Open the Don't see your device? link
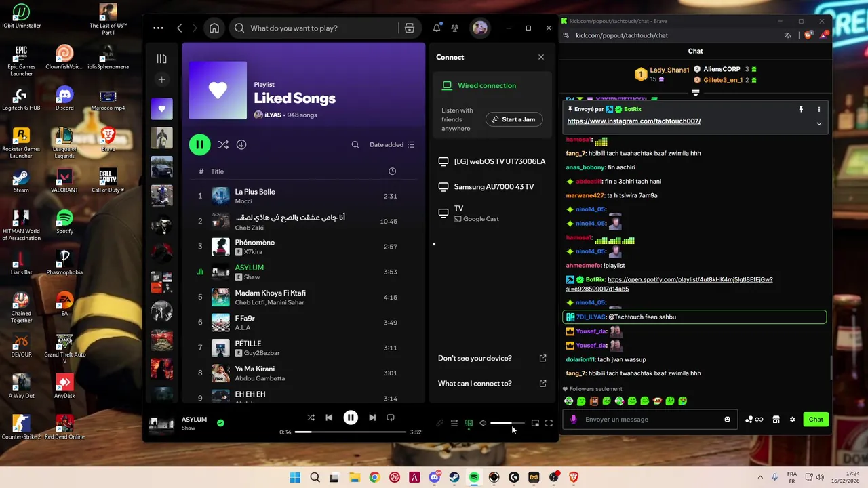The height and width of the screenshot is (488, 868). [x=492, y=358]
